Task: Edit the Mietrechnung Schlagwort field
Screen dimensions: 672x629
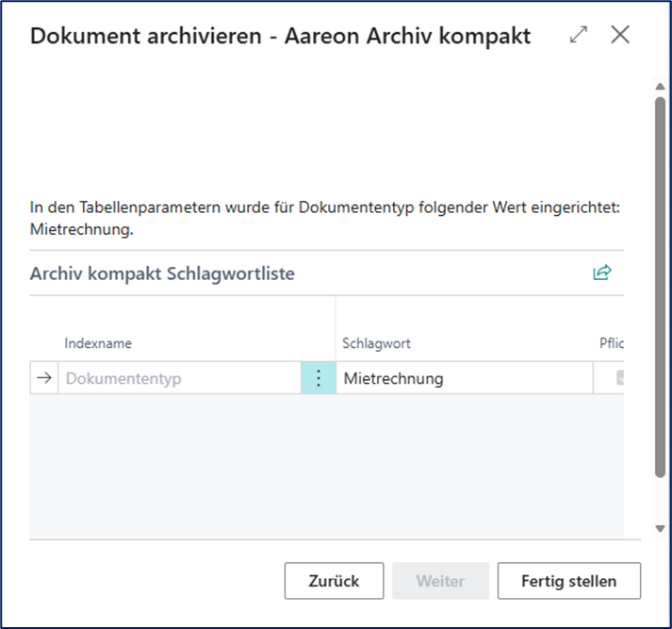Action: pos(465,378)
